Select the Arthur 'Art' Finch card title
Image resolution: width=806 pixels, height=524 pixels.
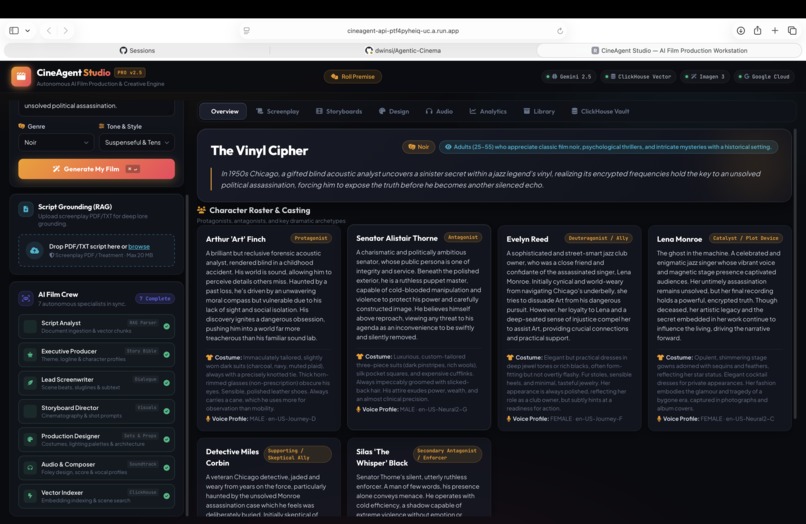(x=235, y=239)
